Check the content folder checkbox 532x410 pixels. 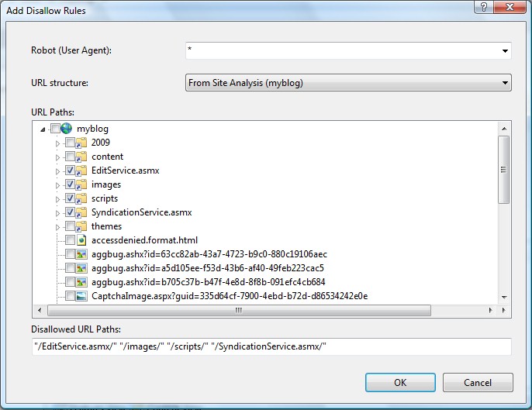pos(70,157)
